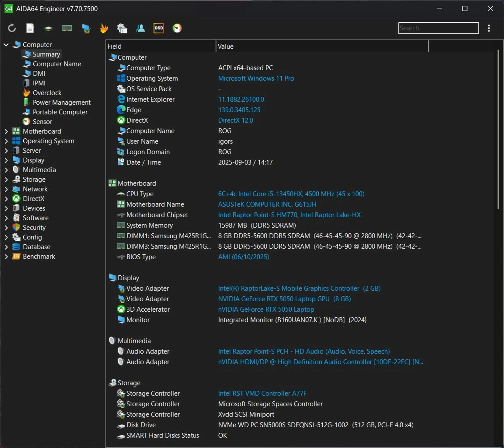Open the Report toolbar icon

point(30,28)
